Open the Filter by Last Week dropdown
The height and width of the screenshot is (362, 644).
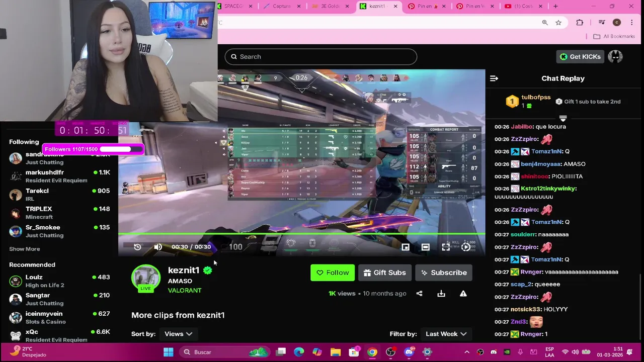[x=446, y=334]
